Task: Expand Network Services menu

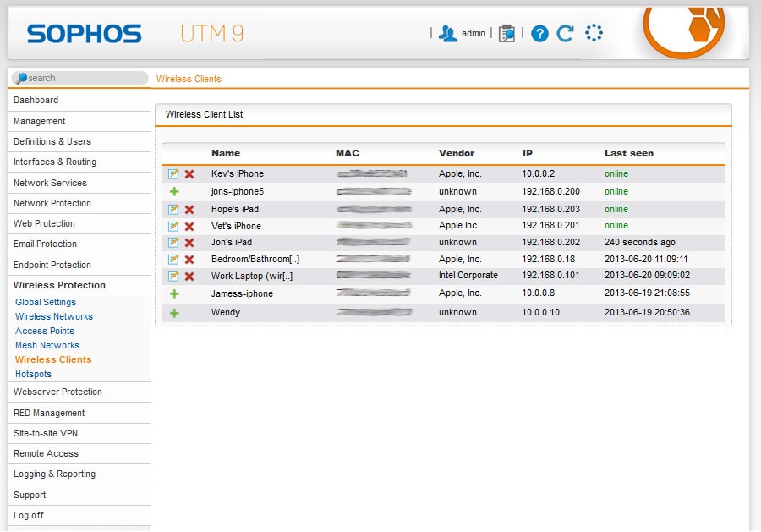Action: click(x=79, y=183)
